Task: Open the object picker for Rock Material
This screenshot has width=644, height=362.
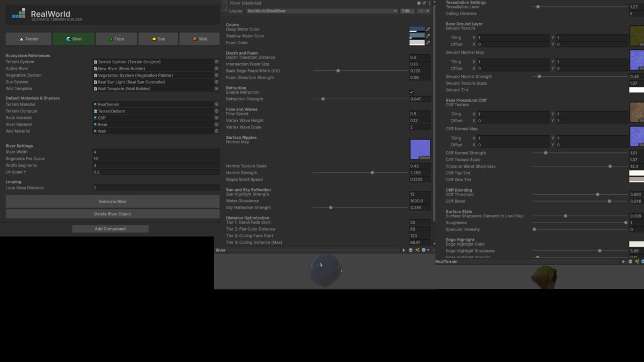Action: [217, 117]
